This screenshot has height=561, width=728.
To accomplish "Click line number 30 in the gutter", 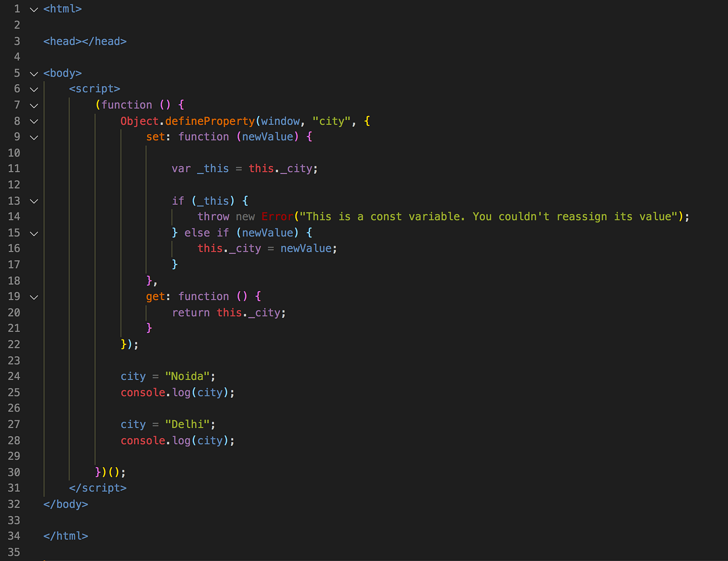I will [14, 472].
